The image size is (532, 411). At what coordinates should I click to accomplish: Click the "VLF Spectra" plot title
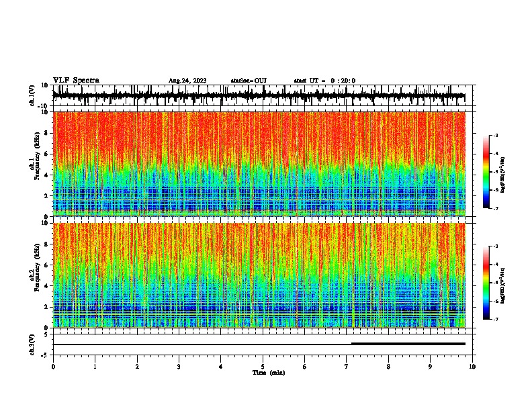click(76, 81)
